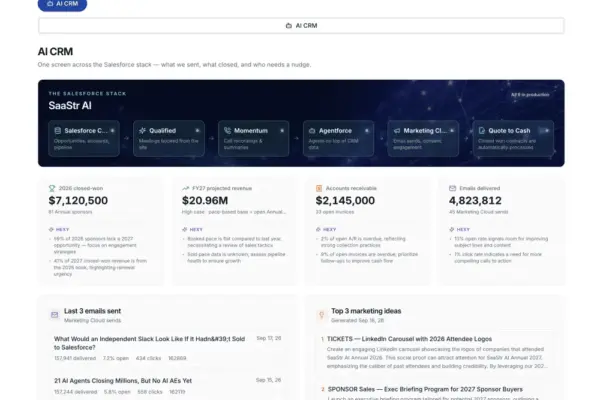Click the sparkle icon under 4,823,812
This screenshot has width=600, height=400.
tap(452, 229)
